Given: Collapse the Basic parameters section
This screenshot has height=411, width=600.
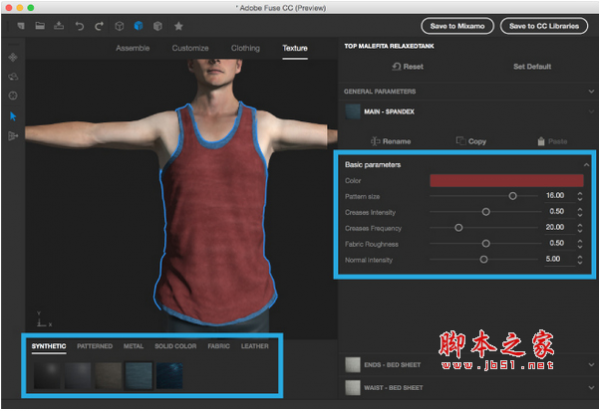Looking at the screenshot, I should click(586, 165).
